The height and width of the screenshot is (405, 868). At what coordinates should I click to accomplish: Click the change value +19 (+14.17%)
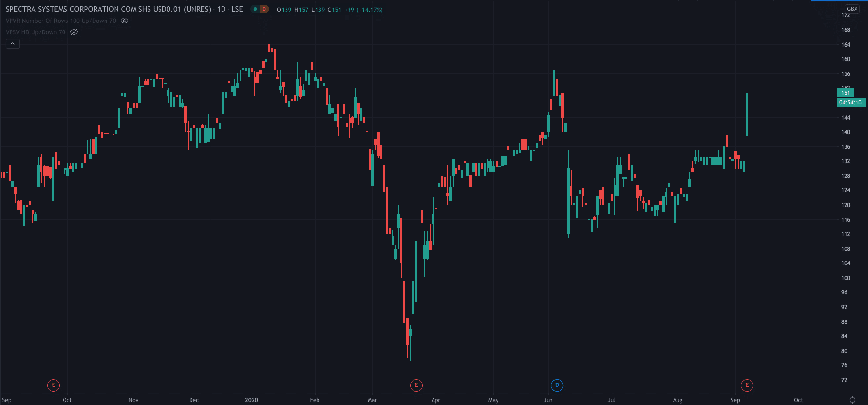[x=364, y=10]
